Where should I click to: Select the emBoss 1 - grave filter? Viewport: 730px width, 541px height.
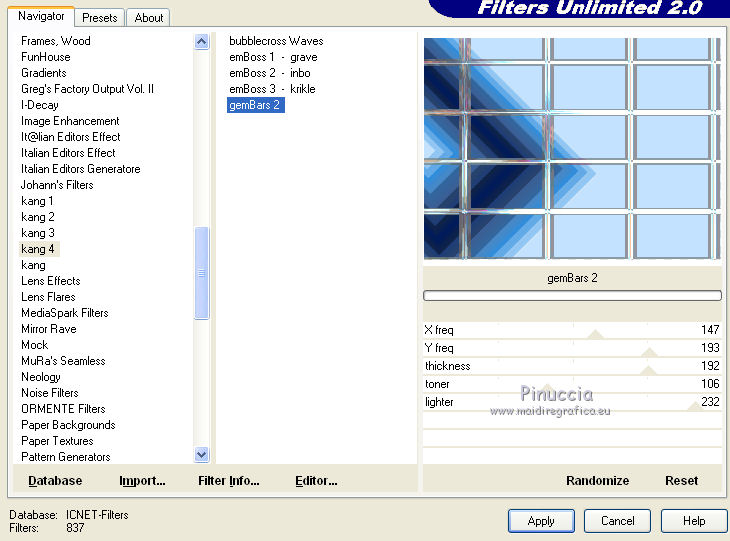(x=273, y=57)
